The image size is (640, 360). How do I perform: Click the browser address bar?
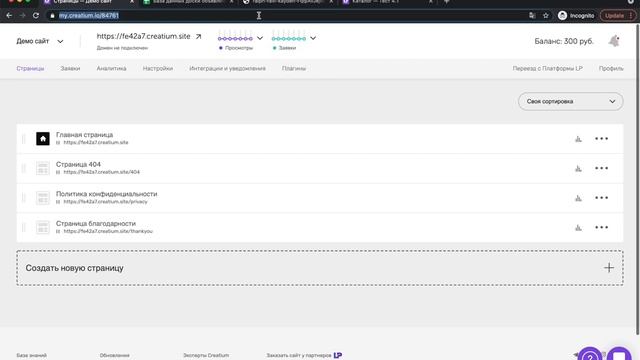pos(286,16)
